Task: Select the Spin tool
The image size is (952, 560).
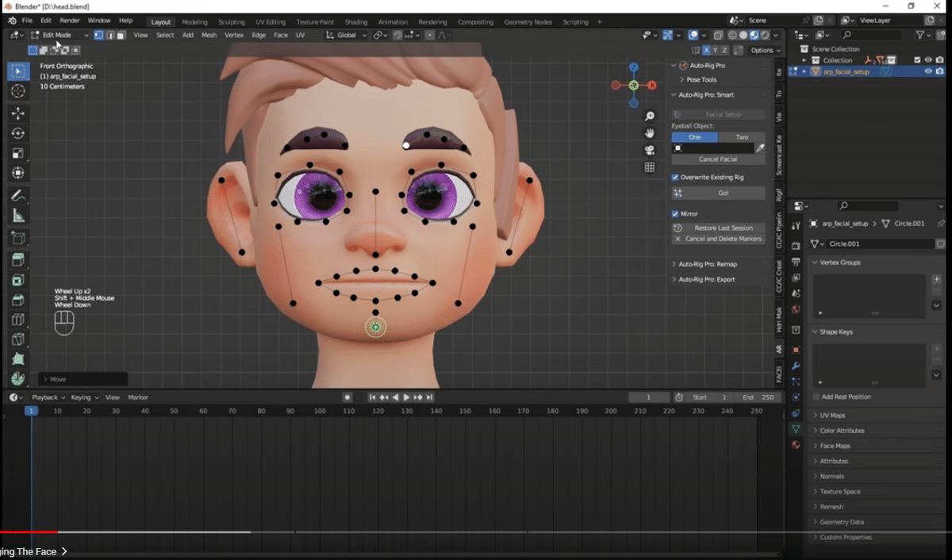Action: pos(18,378)
